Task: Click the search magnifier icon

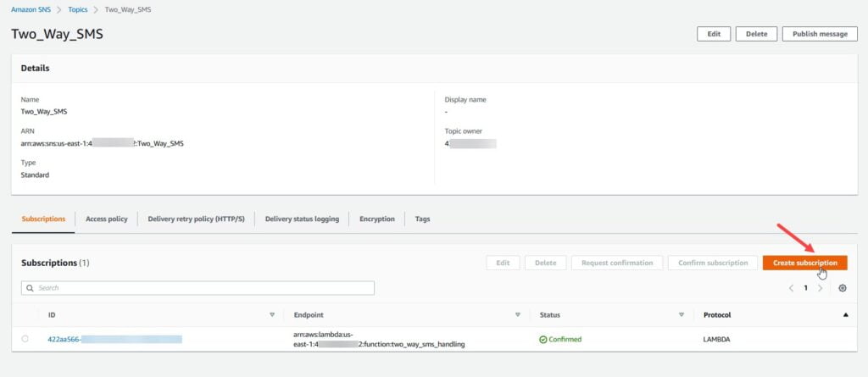Action: [x=29, y=288]
